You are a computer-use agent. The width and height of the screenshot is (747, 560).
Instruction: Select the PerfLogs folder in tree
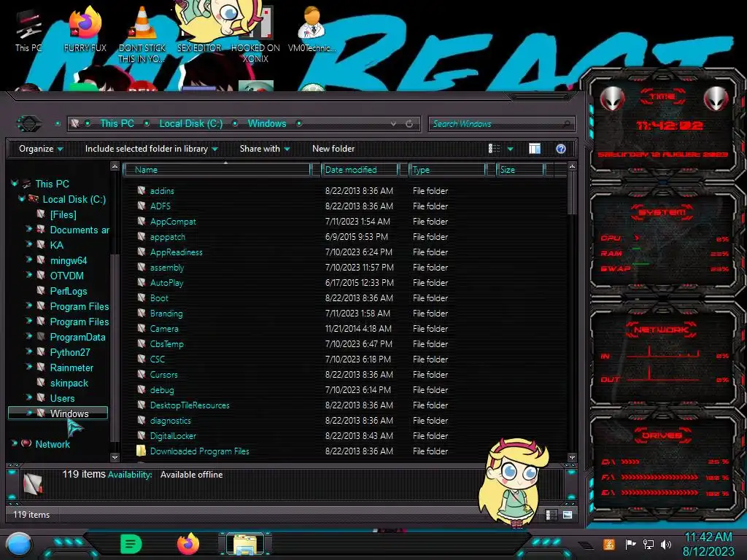pos(69,291)
